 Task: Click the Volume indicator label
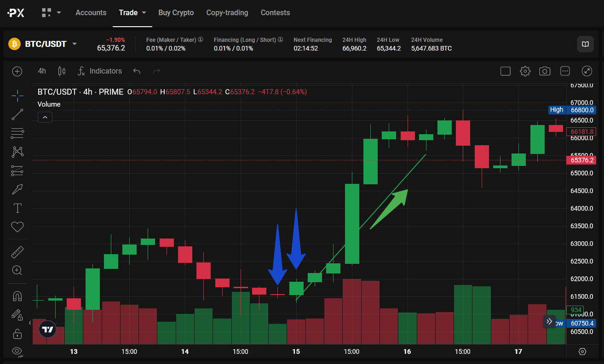49,104
